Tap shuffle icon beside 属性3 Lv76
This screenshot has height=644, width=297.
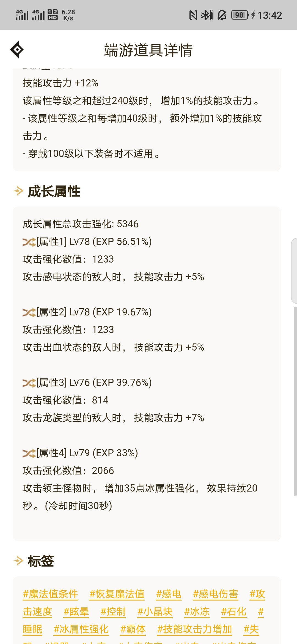(x=29, y=383)
